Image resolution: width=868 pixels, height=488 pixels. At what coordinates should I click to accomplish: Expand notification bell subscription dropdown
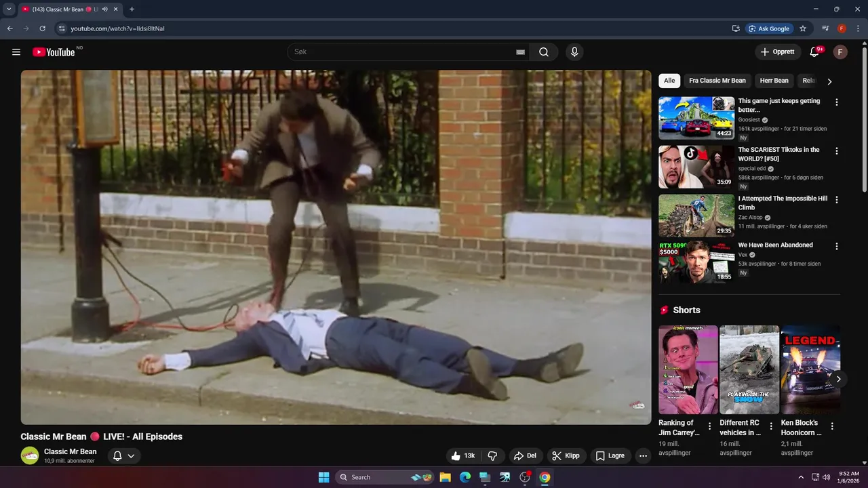[x=124, y=456]
